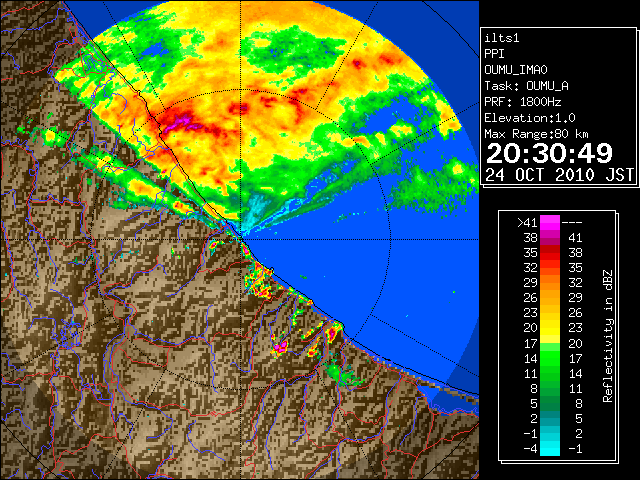Viewport: 640px width, 480px height.
Task: Pick the cyan swatch beside "-4"
Action: pos(550,449)
